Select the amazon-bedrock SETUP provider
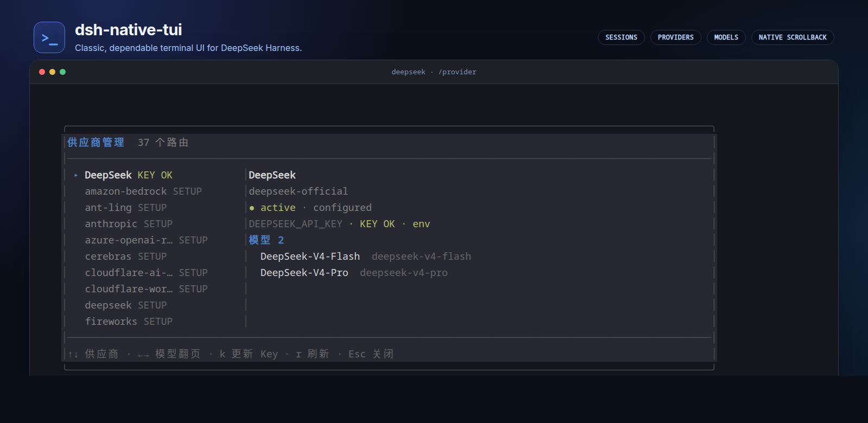Screen dimensions: 868x423 (x=143, y=191)
